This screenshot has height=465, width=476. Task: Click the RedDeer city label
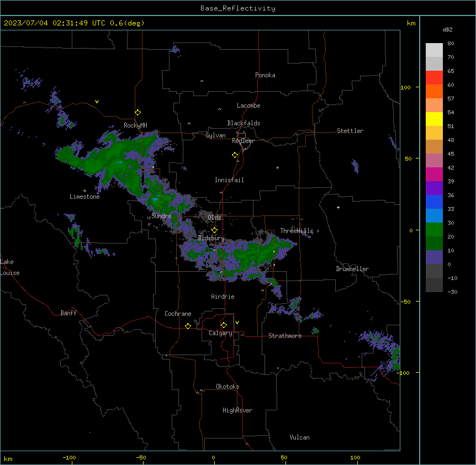243,141
